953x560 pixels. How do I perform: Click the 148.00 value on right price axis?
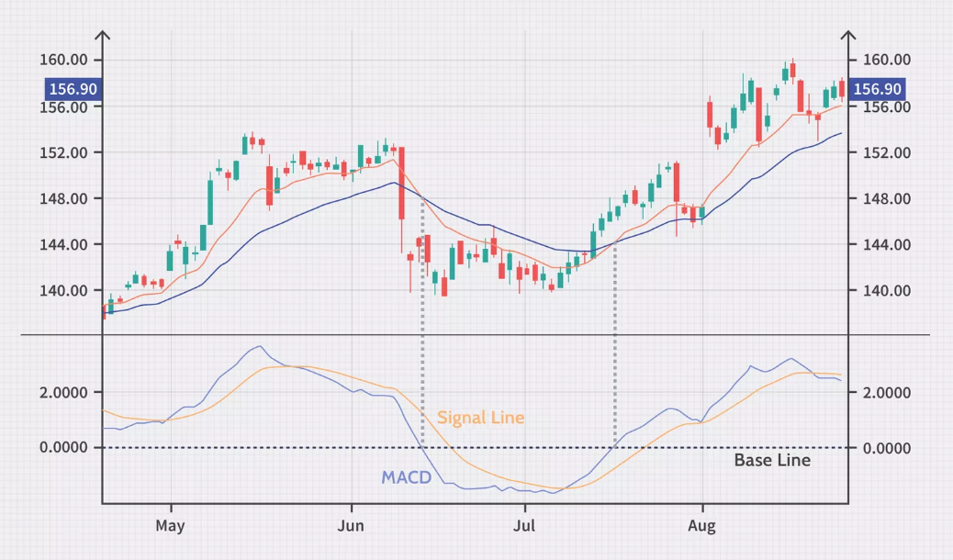887,199
